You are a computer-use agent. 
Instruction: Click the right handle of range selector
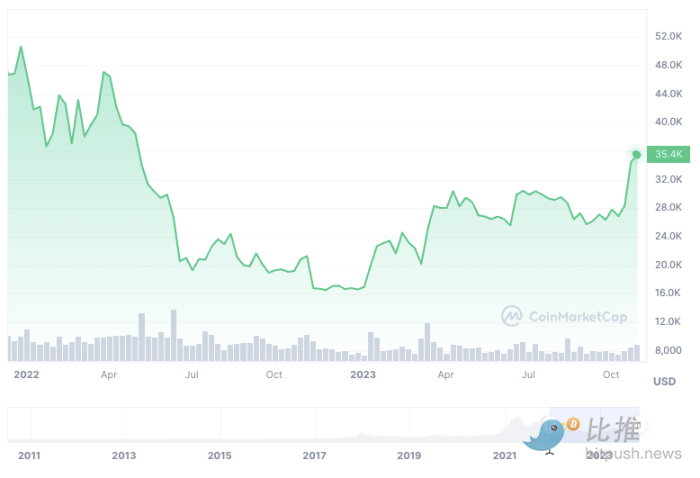tap(639, 424)
